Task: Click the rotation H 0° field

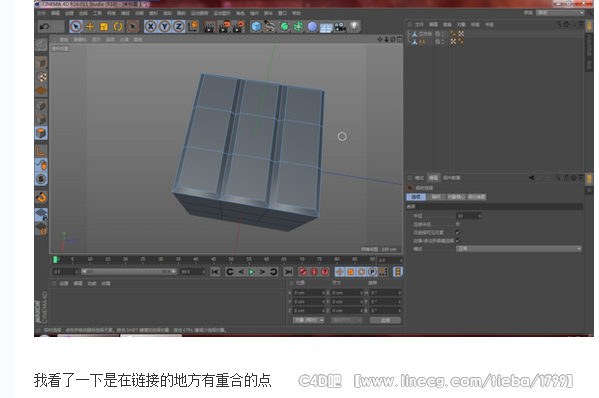Action: 385,293
